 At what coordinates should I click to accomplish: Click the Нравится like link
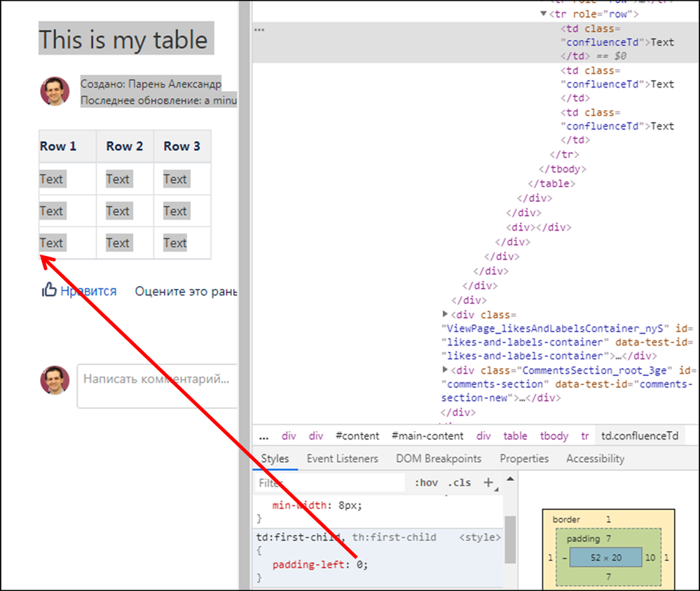coord(88,291)
